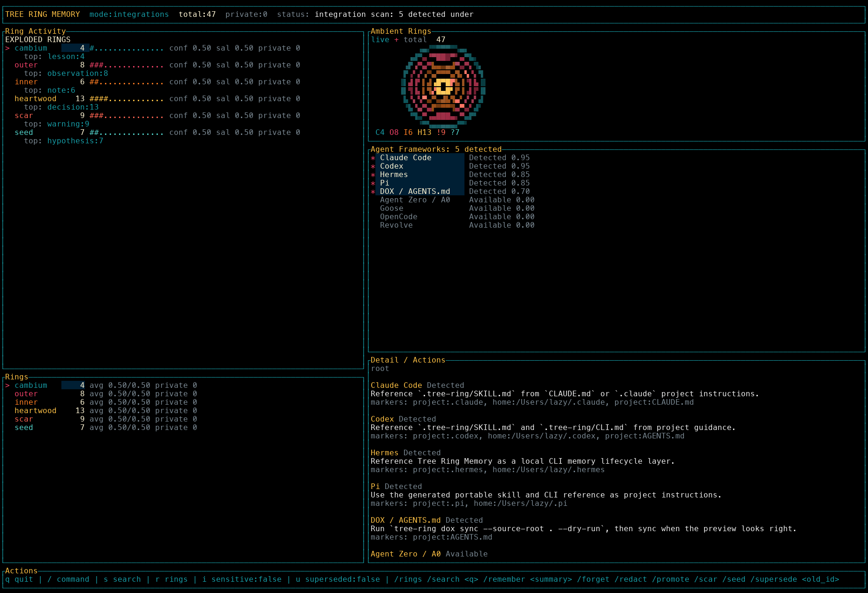The image size is (868, 593).
Task: Click the 'q quit' action
Action: [19, 579]
